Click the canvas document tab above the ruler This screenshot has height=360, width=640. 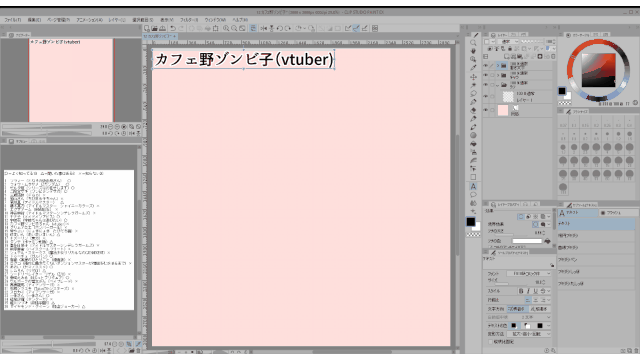click(159, 36)
